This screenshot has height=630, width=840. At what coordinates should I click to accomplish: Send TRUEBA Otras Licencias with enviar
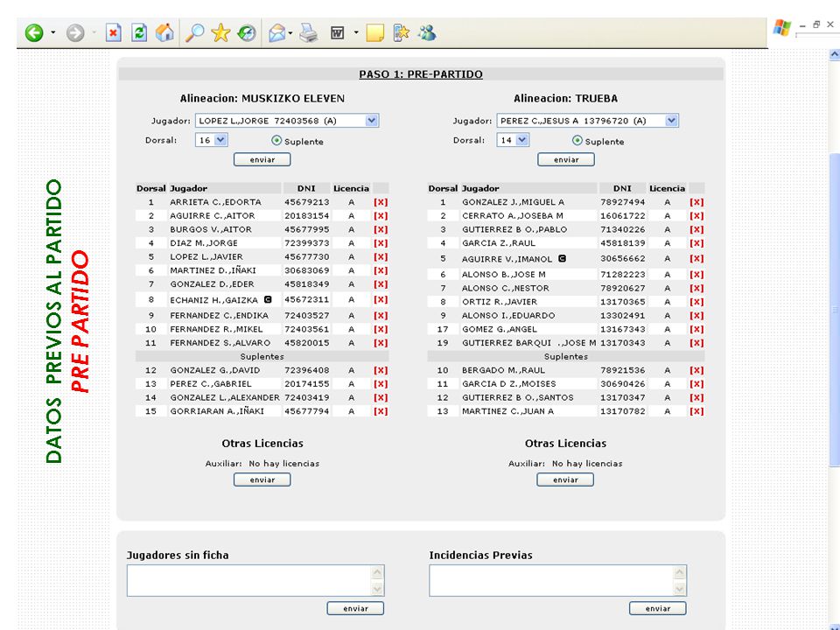[565, 479]
